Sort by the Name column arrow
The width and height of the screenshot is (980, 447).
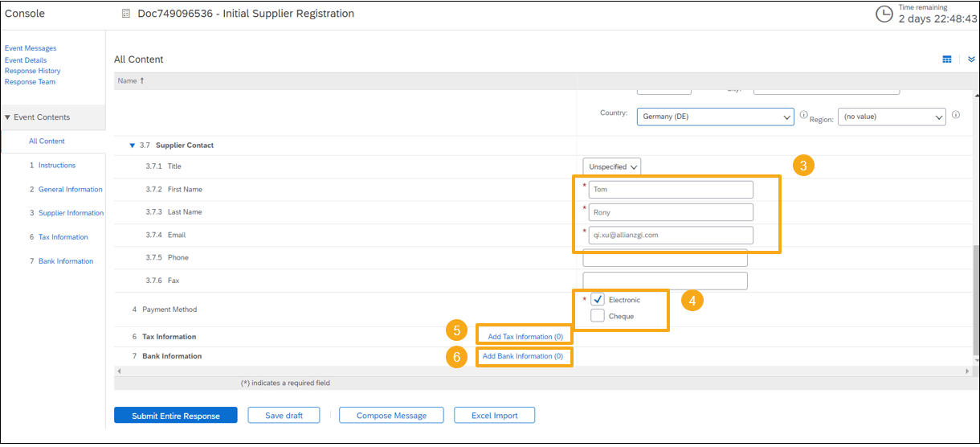pyautogui.click(x=142, y=80)
